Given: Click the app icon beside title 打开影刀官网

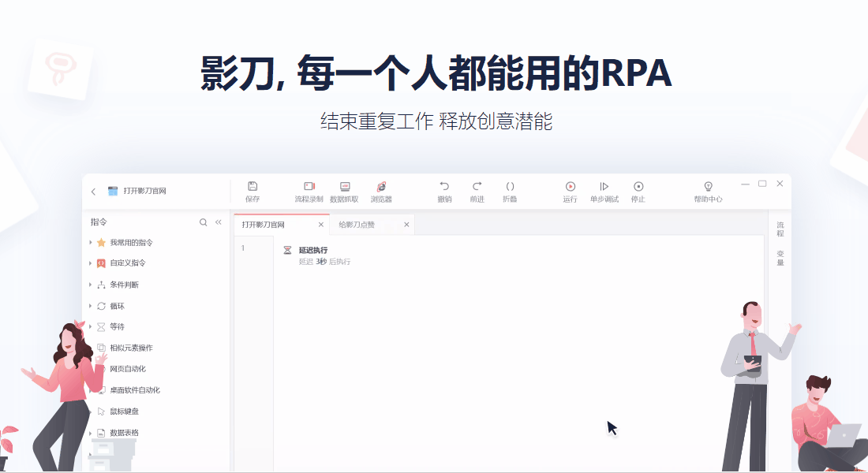Looking at the screenshot, I should tap(113, 191).
